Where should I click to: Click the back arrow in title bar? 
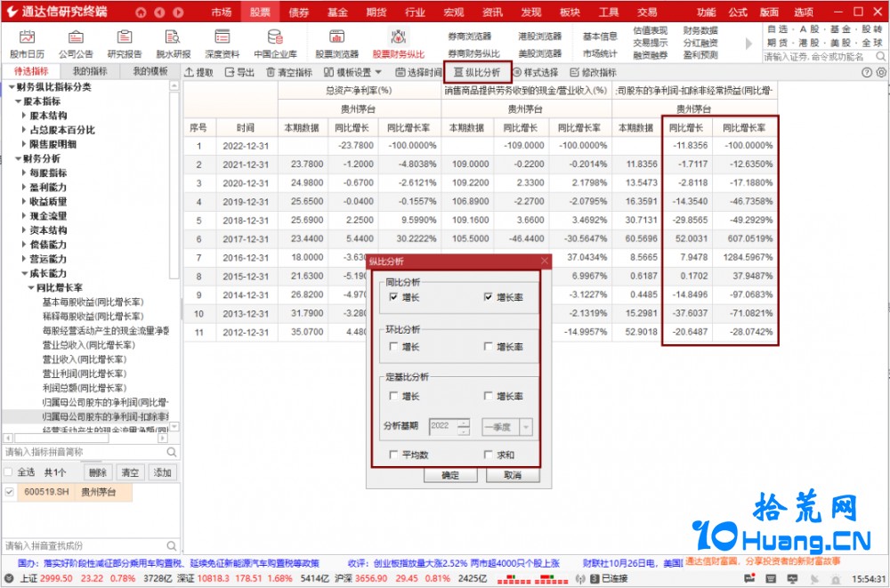point(159,12)
